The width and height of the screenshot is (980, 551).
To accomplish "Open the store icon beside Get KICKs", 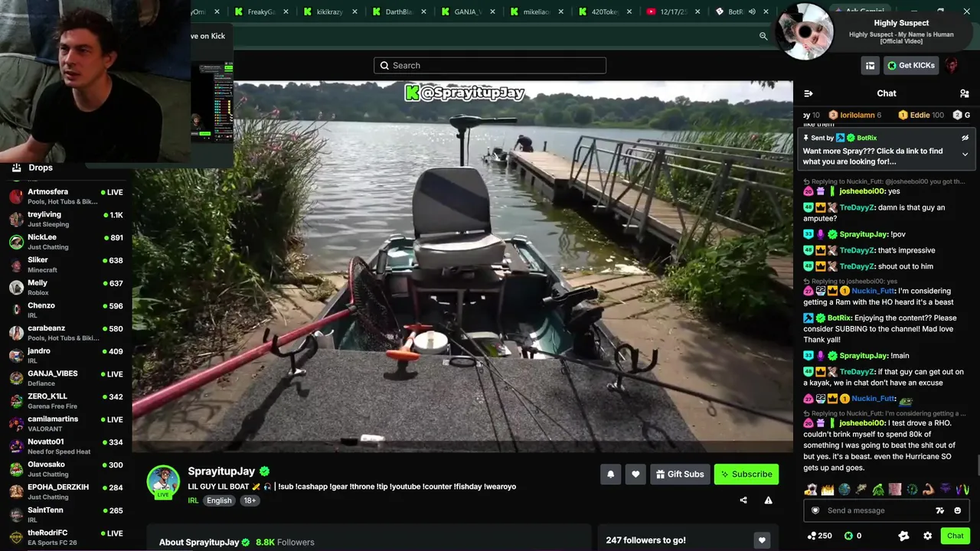I will click(870, 66).
